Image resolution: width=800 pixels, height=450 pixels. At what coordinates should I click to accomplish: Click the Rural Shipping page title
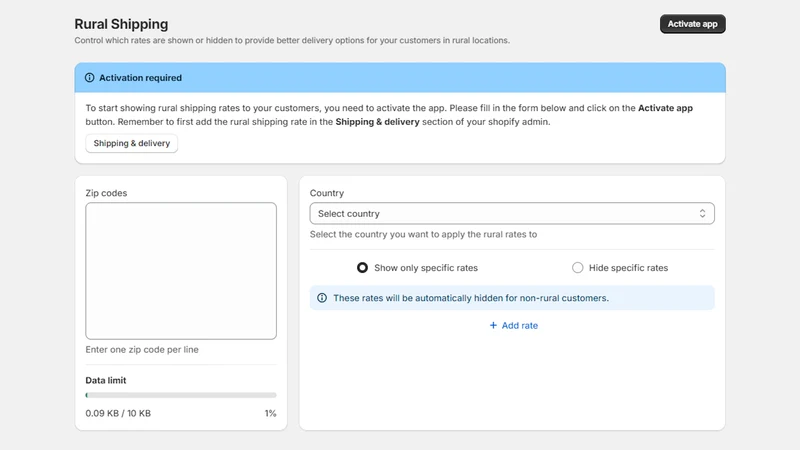121,24
